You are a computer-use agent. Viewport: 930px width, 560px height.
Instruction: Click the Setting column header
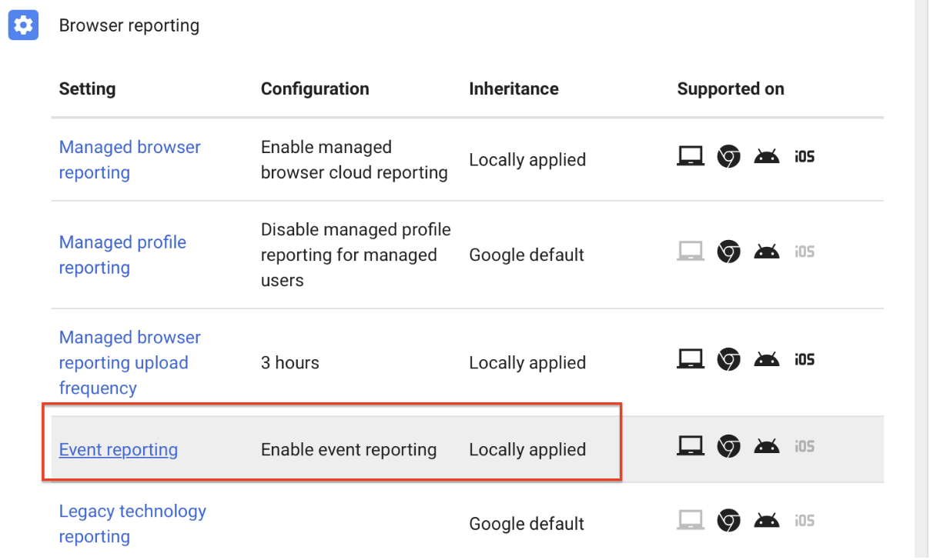click(87, 89)
